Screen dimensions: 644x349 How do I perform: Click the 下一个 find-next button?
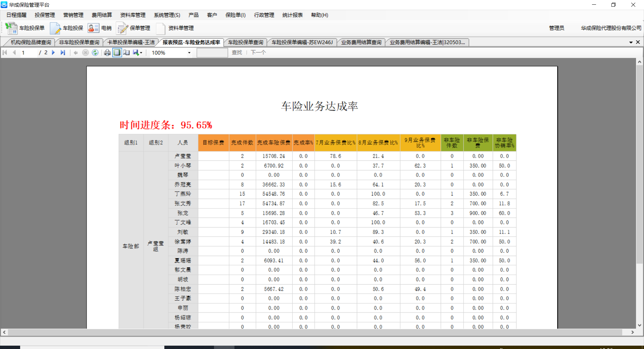(x=258, y=53)
